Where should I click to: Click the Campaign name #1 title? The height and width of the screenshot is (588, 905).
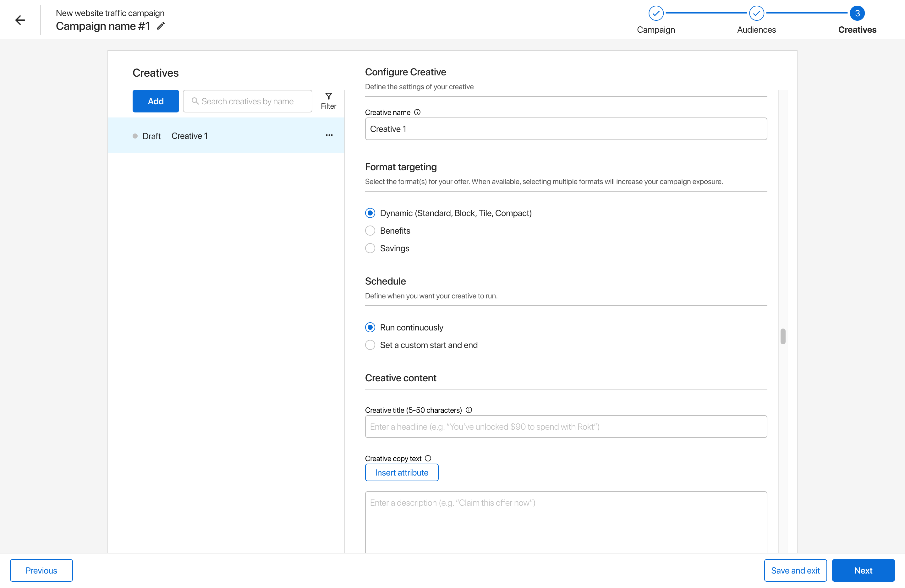pyautogui.click(x=103, y=26)
